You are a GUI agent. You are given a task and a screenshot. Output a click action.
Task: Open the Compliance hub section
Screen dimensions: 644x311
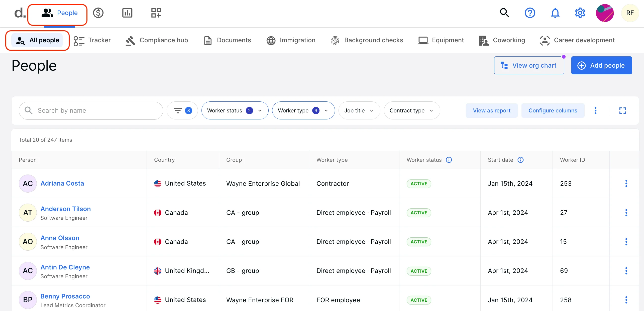tap(156, 40)
